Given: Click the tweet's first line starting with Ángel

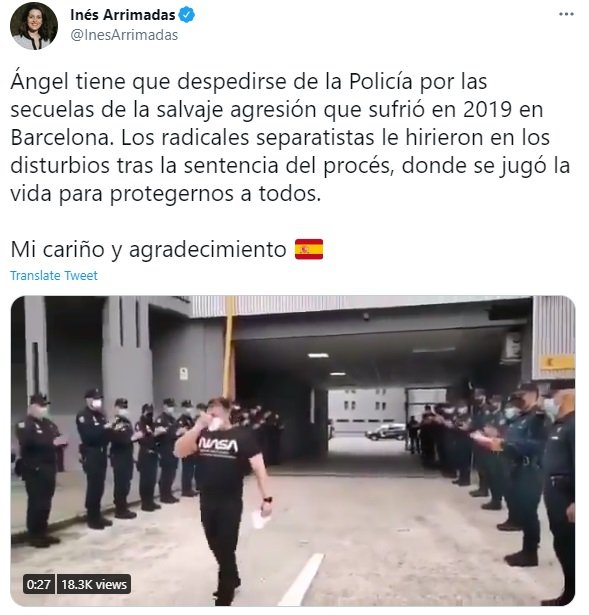Looking at the screenshot, I should pos(249,82).
